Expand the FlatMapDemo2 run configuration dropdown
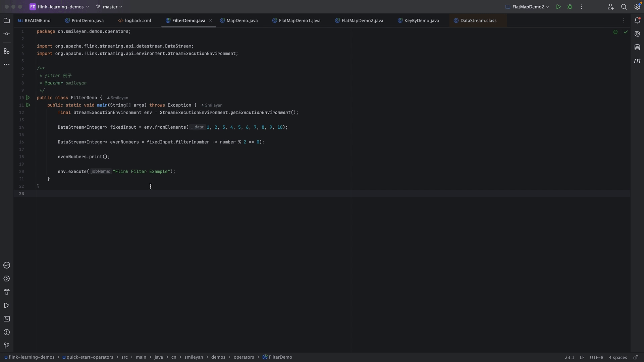644x362 pixels. (x=528, y=7)
